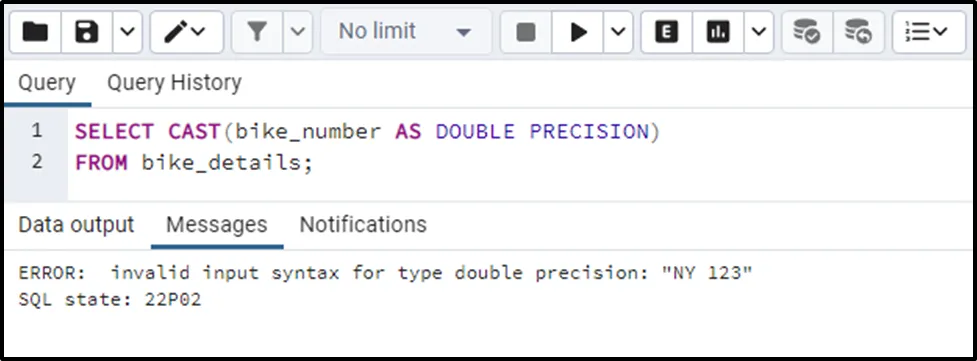Expand the filter options dropdown arrow
The width and height of the screenshot is (977, 361).
click(298, 31)
